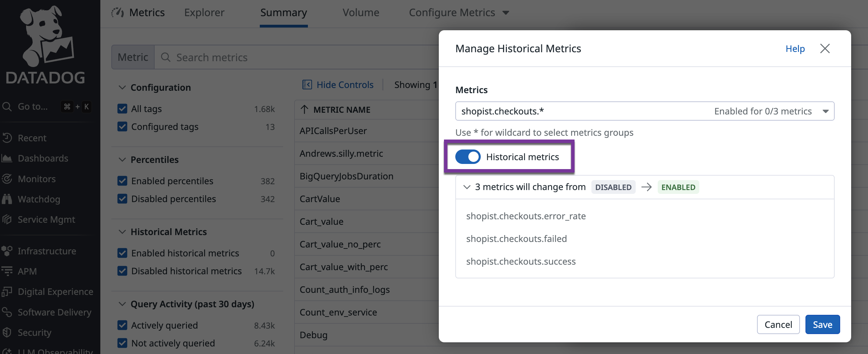
Task: Toggle All tags checkbox
Action: click(122, 109)
